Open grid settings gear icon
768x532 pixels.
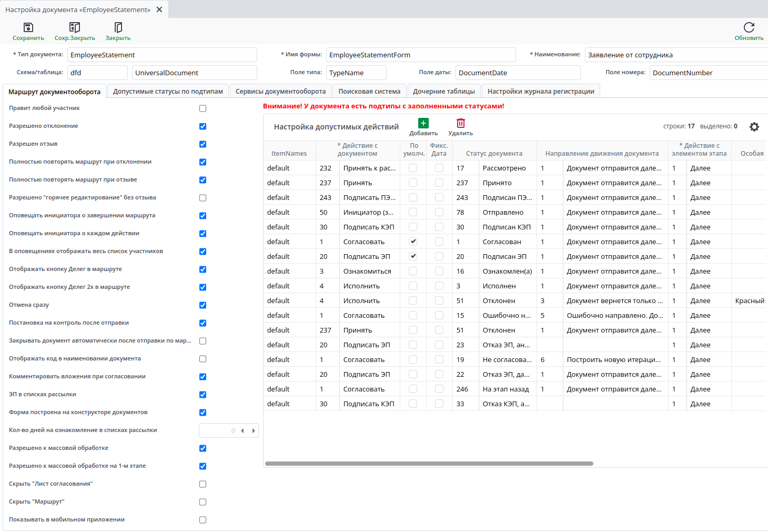pyautogui.click(x=754, y=127)
